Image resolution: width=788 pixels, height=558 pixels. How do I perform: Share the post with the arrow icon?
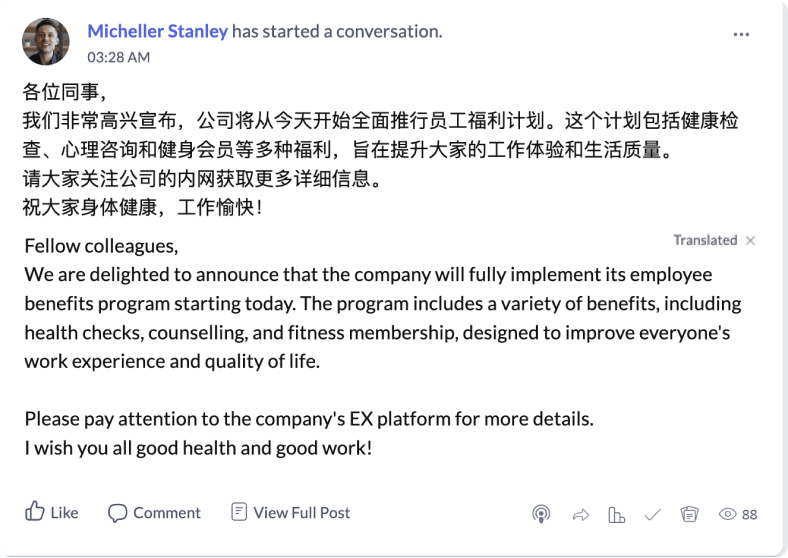(x=580, y=514)
